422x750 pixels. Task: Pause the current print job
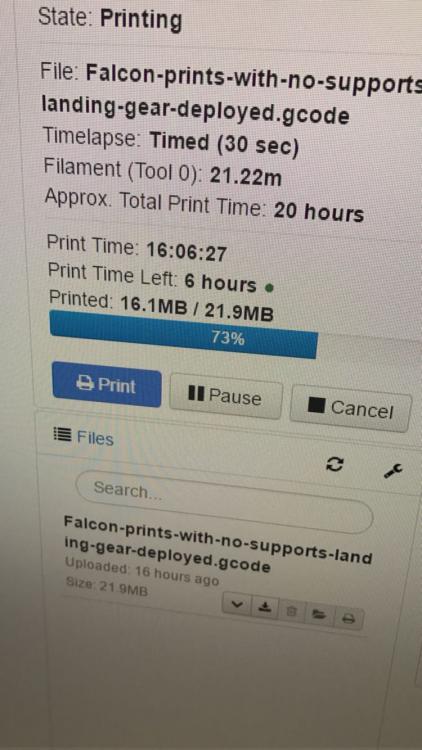(225, 396)
